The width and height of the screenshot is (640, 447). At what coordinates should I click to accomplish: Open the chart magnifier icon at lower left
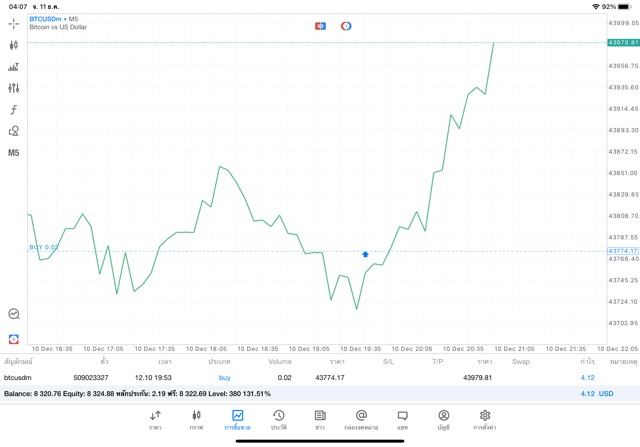(14, 313)
